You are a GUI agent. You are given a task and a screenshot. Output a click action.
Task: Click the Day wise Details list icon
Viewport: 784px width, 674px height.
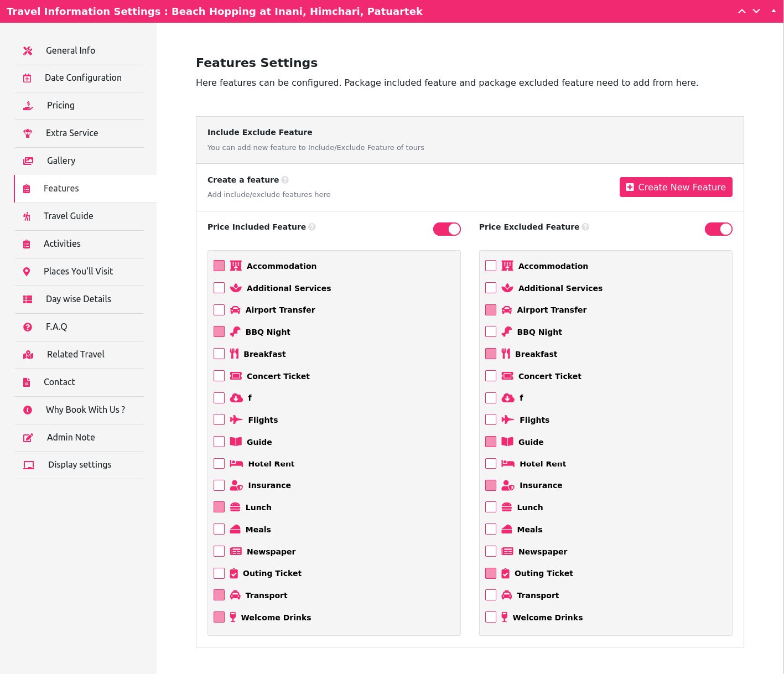click(28, 299)
